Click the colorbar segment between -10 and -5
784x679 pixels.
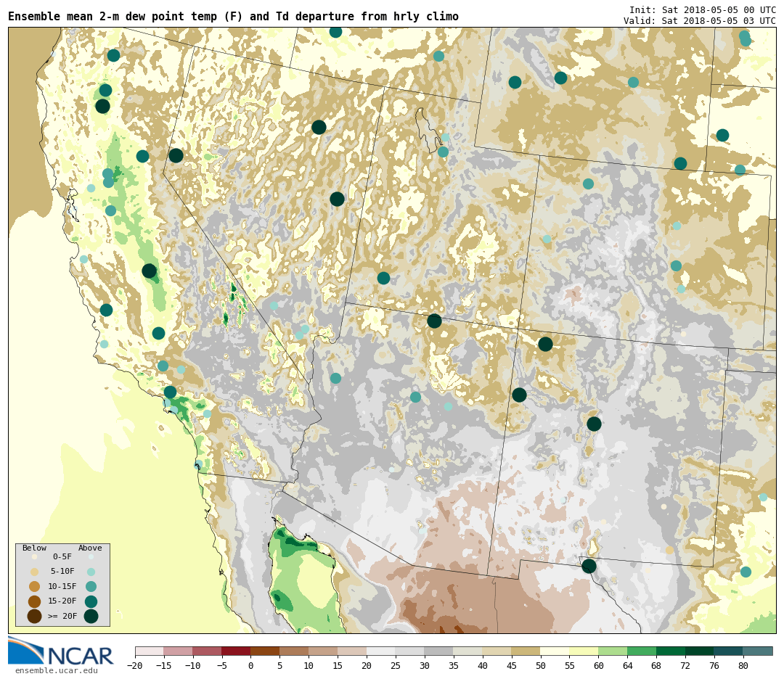pos(208,651)
